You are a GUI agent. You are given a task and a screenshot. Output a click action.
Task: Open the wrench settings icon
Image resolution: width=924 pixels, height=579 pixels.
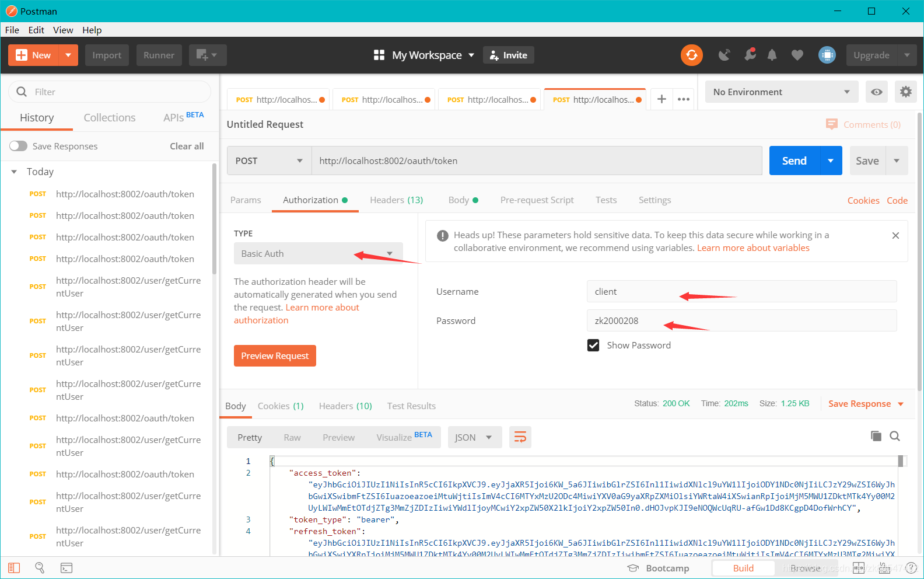(750, 55)
